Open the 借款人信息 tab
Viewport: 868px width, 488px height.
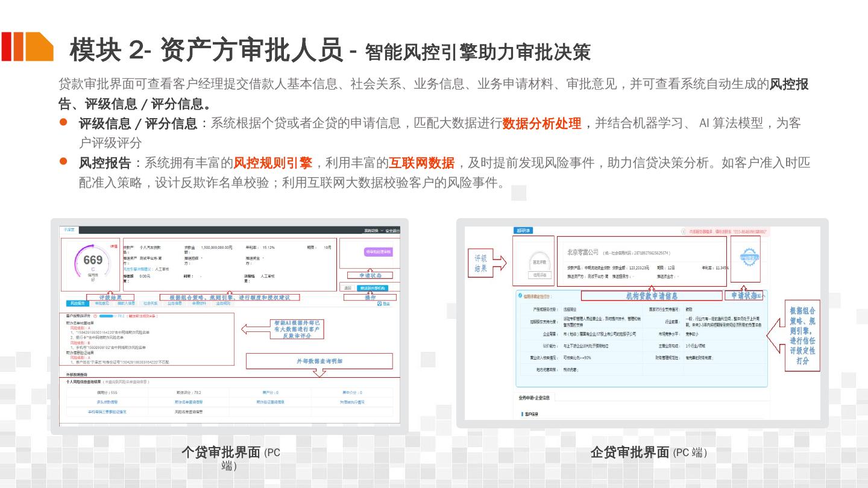[126, 304]
